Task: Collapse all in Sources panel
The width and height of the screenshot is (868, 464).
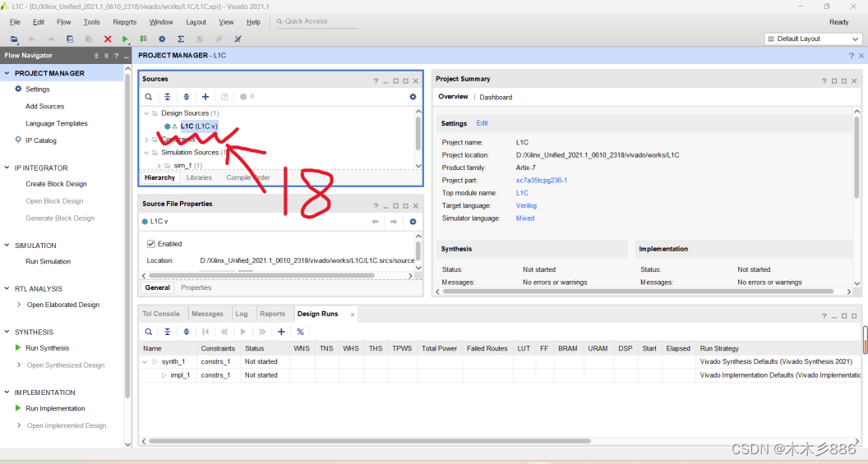Action: (167, 97)
